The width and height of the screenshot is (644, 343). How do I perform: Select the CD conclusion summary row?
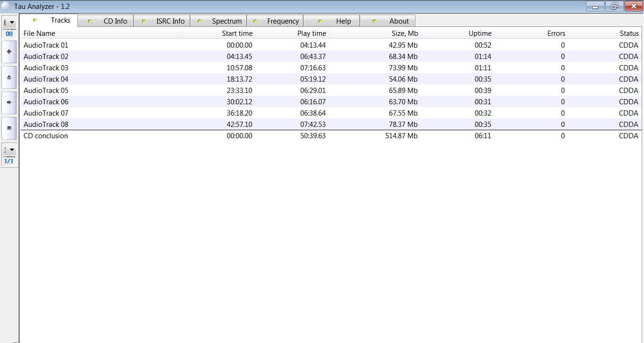pyautogui.click(x=46, y=136)
